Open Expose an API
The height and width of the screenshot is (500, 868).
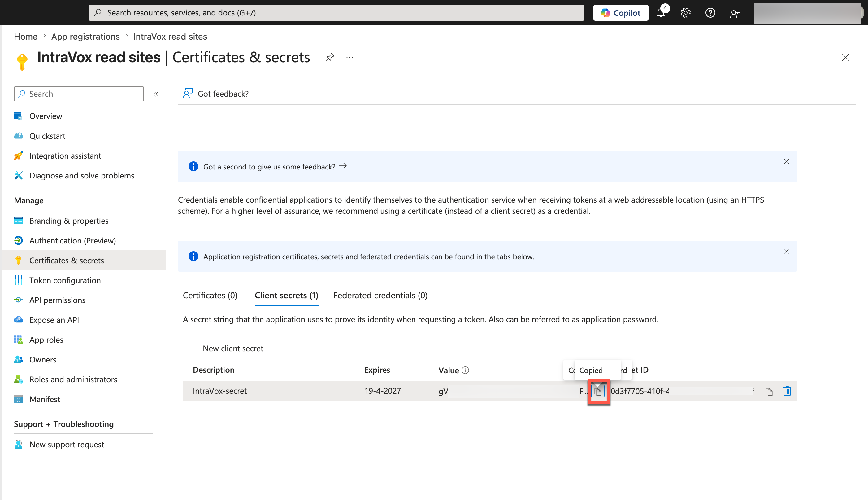point(54,320)
